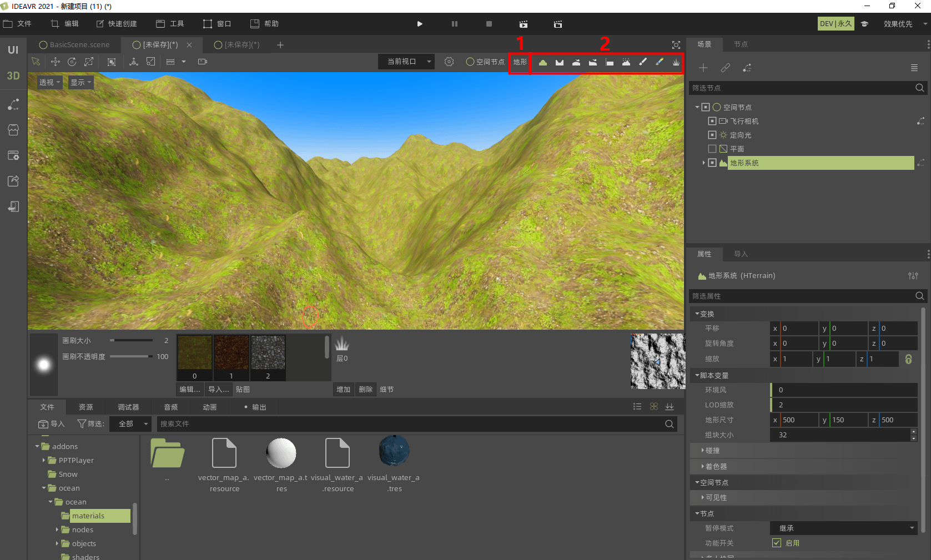This screenshot has width=931, height=560.
Task: Open the 当前视口 viewport dropdown
Action: tap(406, 62)
